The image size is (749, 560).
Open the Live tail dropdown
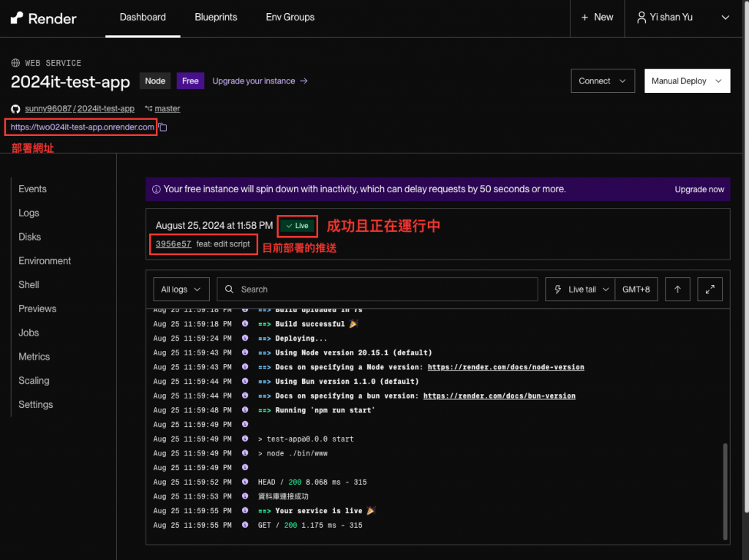pos(580,290)
